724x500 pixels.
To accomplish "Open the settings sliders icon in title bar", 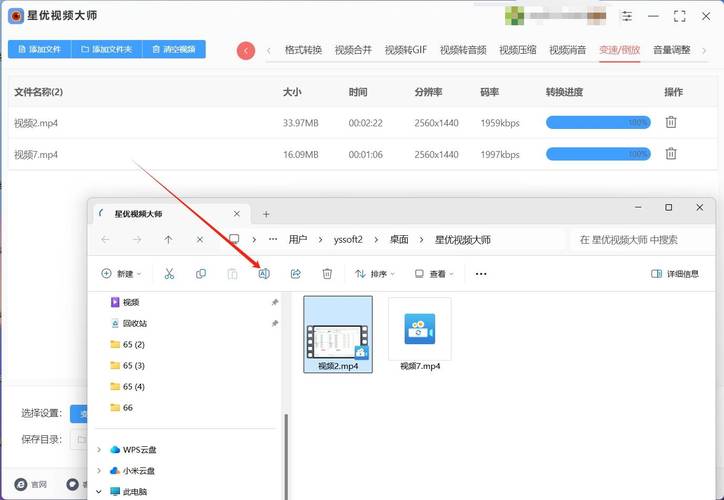I will pos(627,16).
